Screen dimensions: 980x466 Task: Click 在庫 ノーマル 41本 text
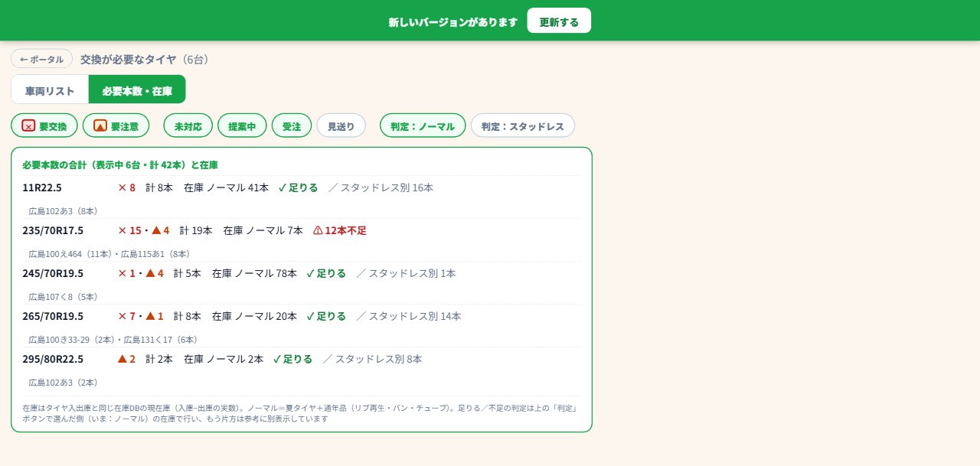[x=227, y=187]
